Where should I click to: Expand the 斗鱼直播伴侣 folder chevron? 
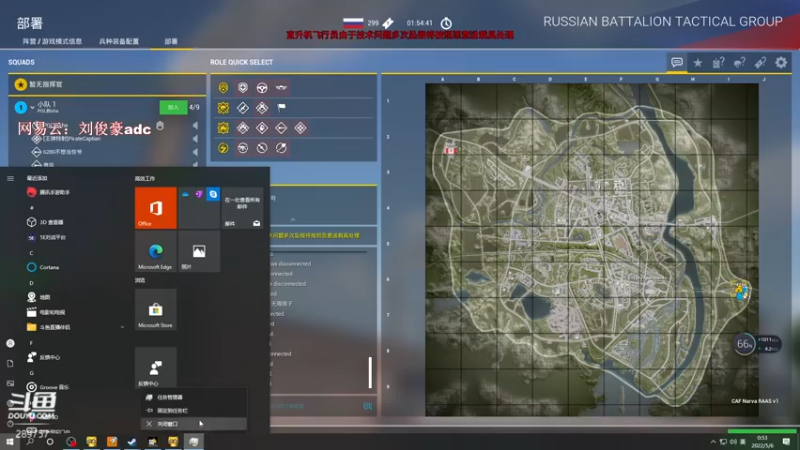coord(122,327)
